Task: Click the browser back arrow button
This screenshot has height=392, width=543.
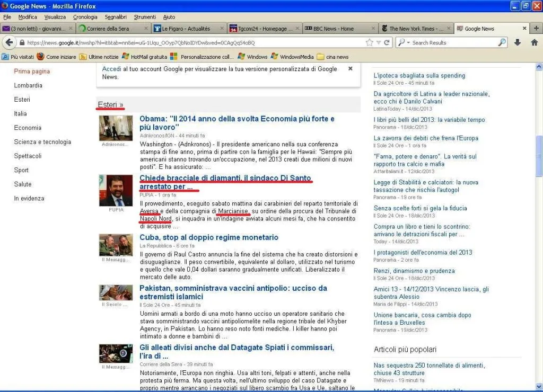Action: point(9,43)
